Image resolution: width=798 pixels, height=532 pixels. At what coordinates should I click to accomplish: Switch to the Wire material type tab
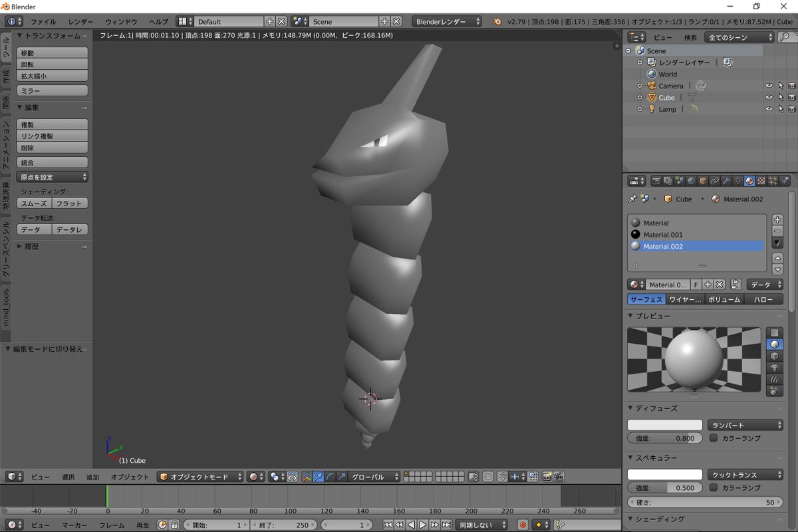tap(686, 299)
